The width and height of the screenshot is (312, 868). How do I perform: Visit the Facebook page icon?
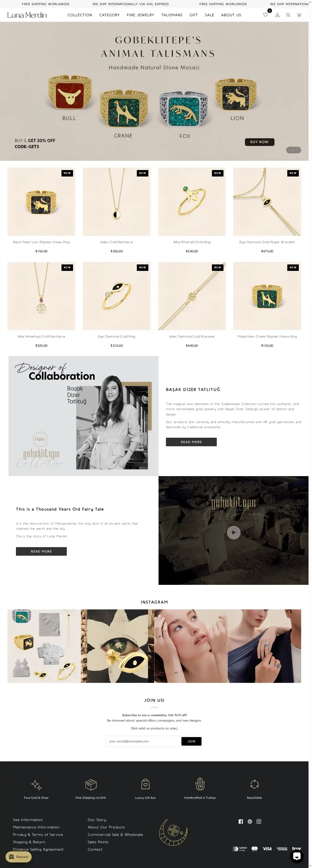pyautogui.click(x=241, y=821)
